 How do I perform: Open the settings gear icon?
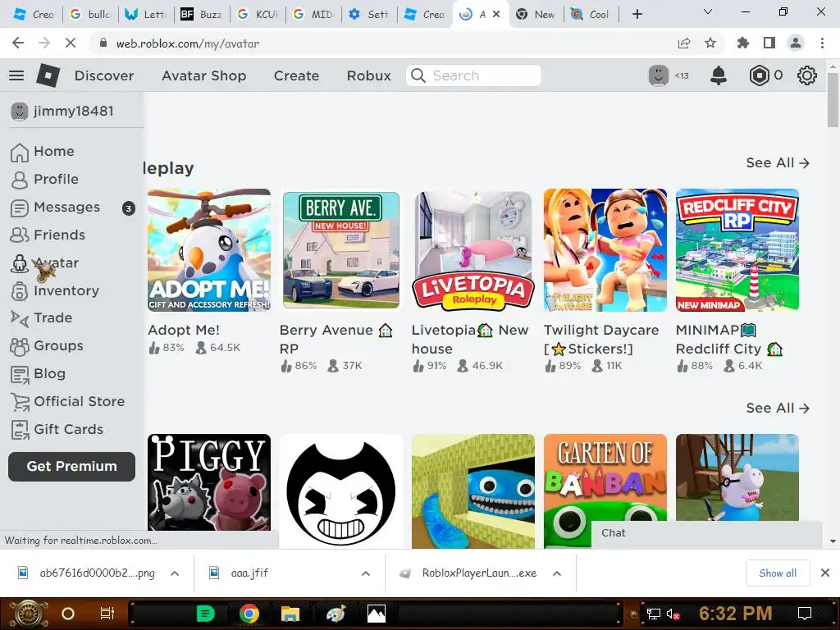tap(807, 75)
